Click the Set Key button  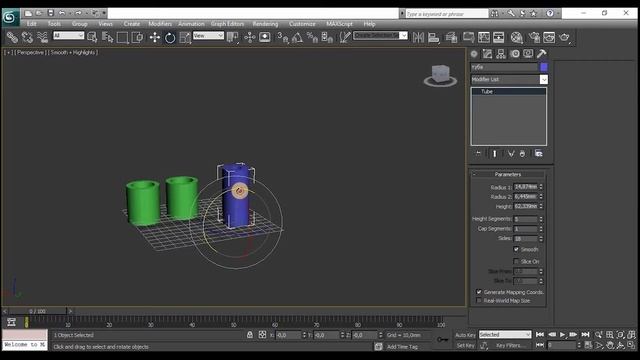point(465,345)
